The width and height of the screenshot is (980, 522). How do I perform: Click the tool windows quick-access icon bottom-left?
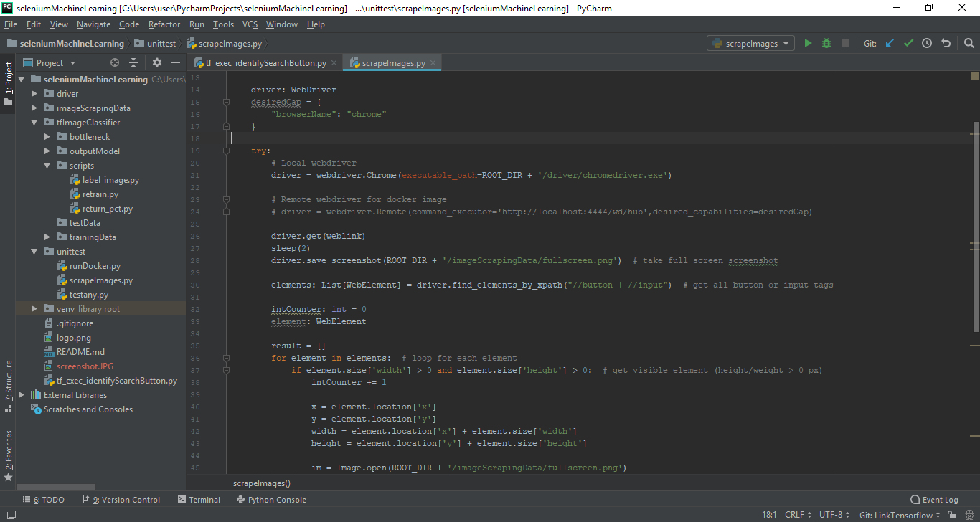tap(9, 515)
